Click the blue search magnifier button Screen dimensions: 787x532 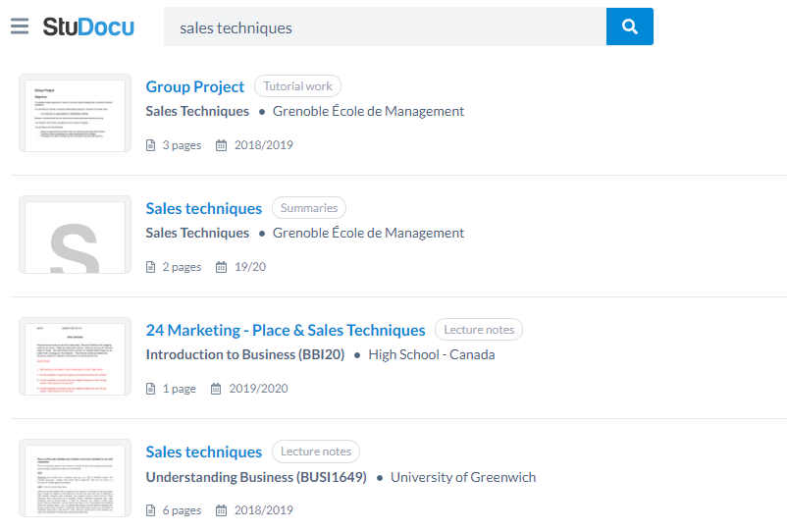click(629, 27)
